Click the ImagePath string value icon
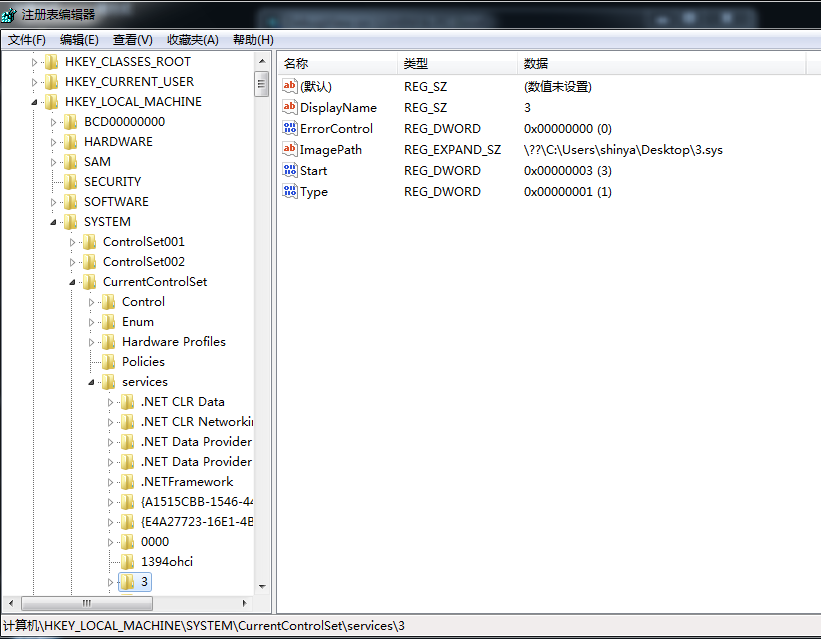 [290, 150]
